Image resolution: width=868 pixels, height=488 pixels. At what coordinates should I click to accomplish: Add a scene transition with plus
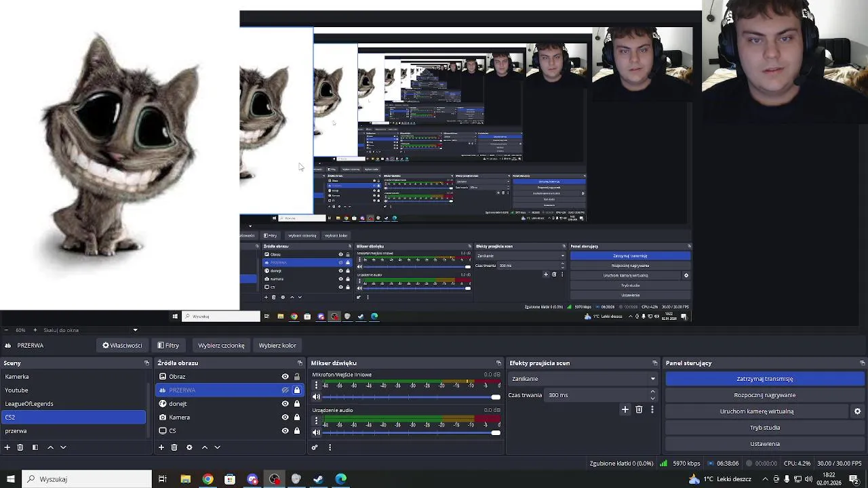[625, 409]
